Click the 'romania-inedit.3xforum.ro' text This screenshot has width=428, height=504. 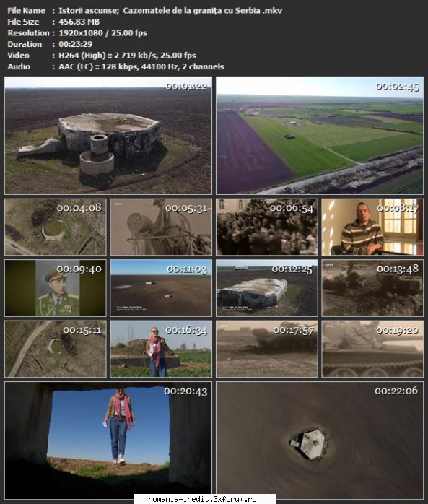202,499
